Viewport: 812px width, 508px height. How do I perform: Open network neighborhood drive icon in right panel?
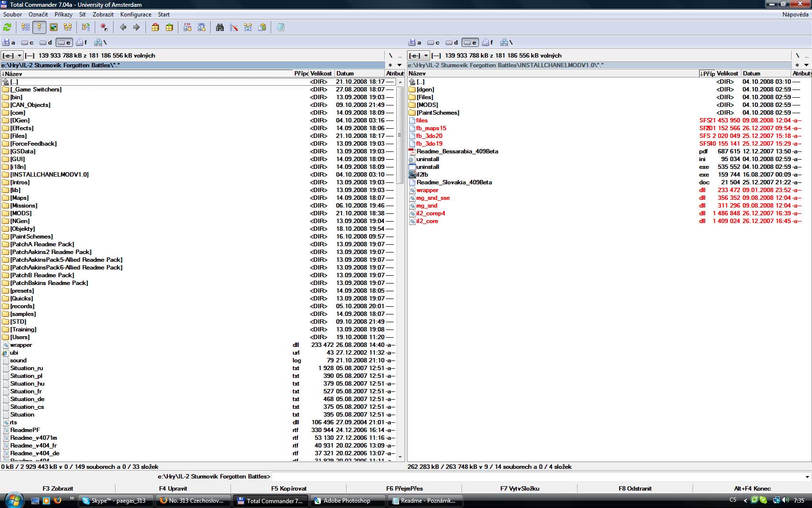pos(507,43)
